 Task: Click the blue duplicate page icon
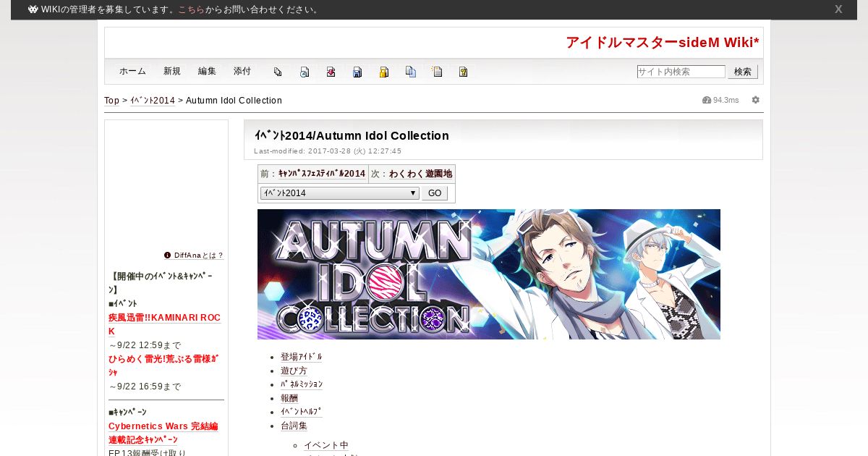[x=411, y=72]
